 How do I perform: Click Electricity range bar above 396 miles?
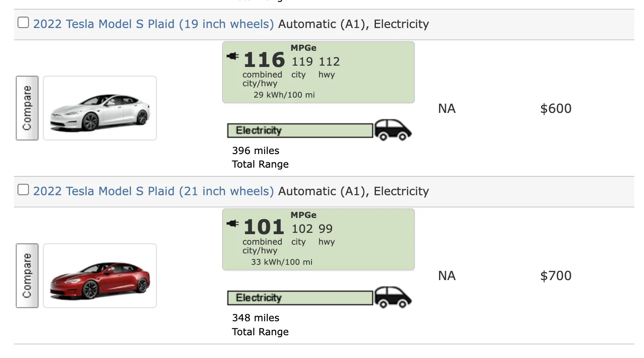300,130
